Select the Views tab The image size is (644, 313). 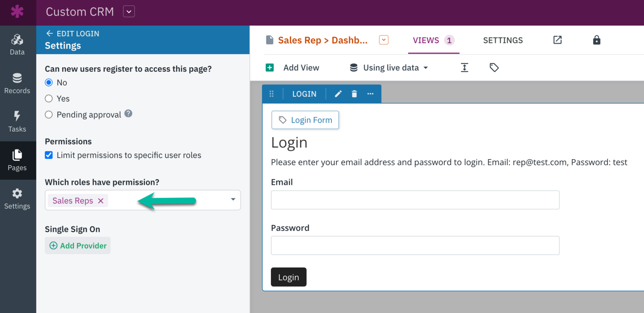[433, 40]
